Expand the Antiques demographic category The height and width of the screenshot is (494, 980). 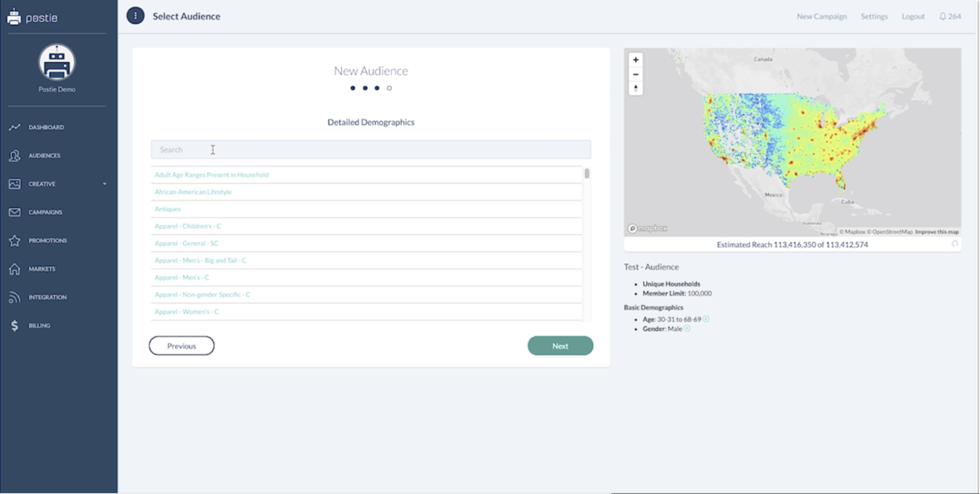167,209
